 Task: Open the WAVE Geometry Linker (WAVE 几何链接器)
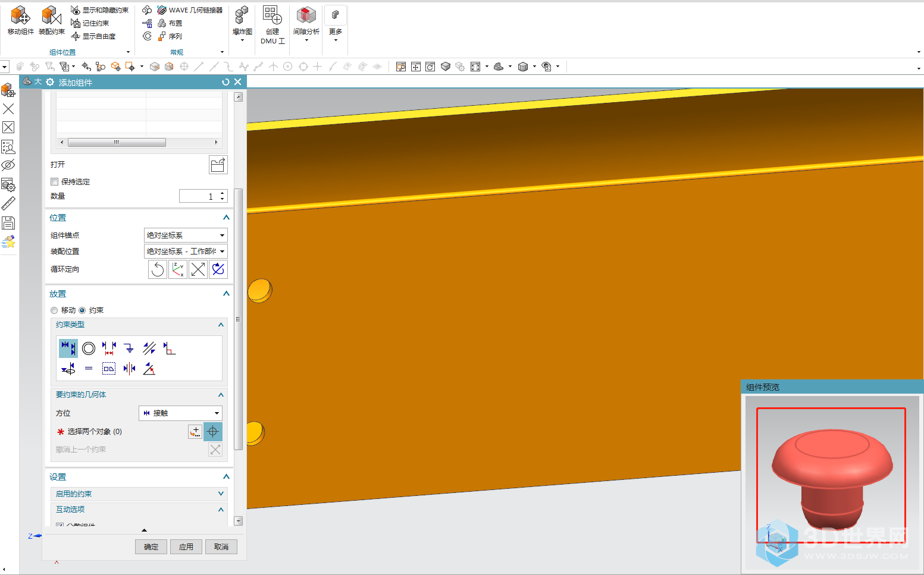coord(190,10)
